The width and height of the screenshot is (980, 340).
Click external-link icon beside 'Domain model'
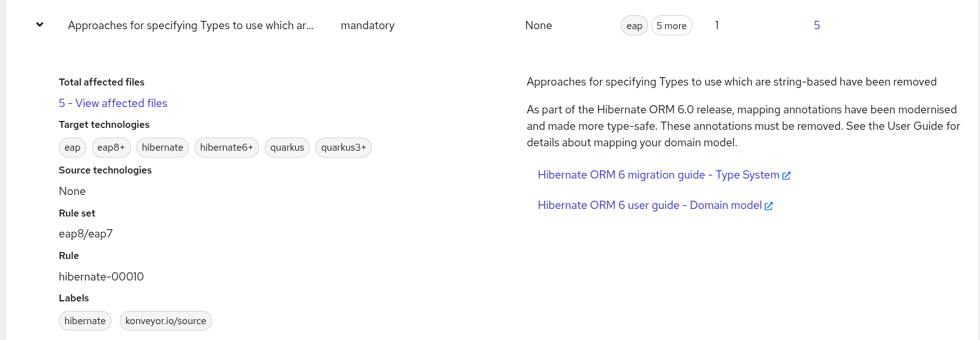pos(769,206)
